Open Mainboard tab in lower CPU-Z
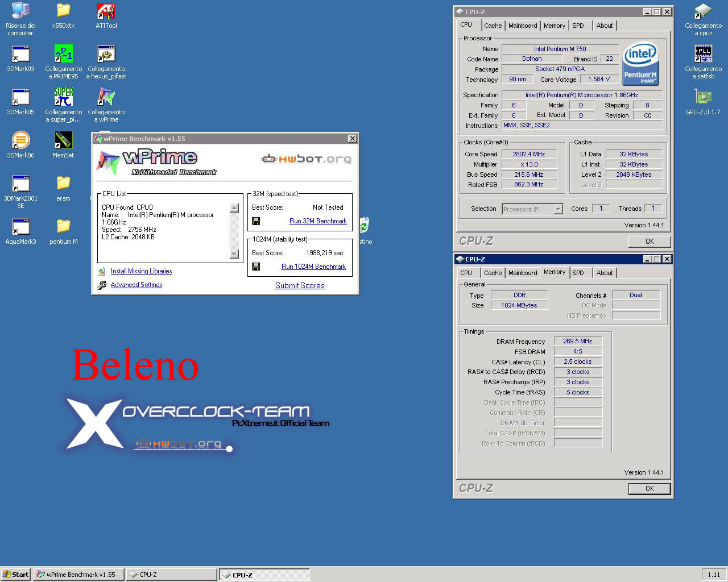This screenshot has width=728, height=582. point(523,273)
